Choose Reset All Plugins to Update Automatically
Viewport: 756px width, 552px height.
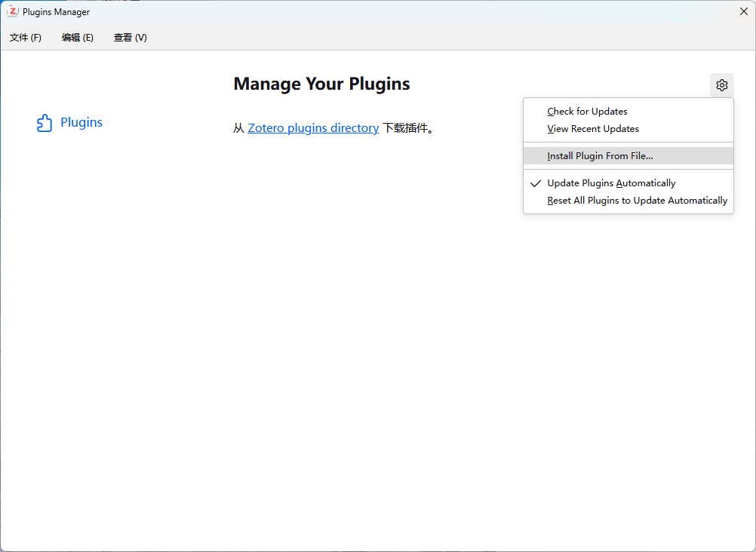628,201
